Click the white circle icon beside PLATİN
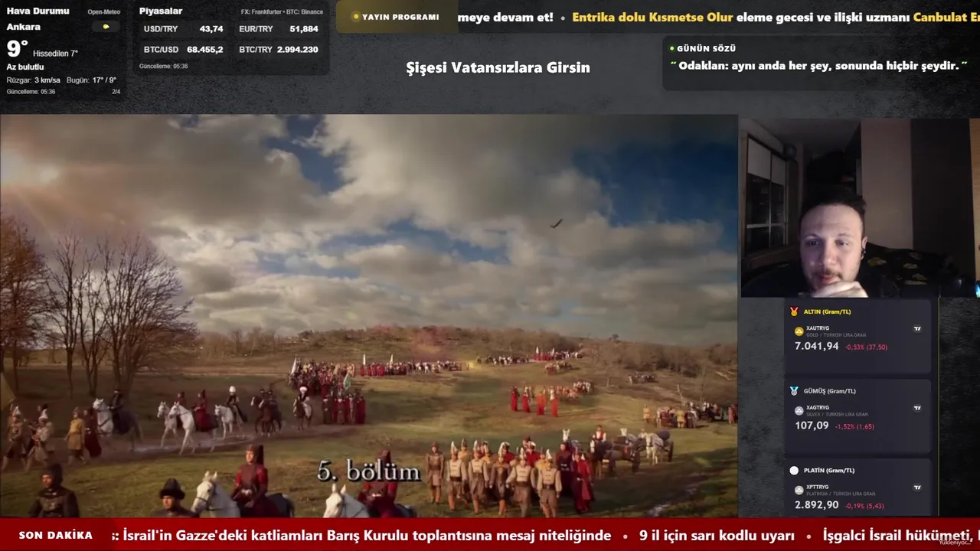 click(794, 471)
